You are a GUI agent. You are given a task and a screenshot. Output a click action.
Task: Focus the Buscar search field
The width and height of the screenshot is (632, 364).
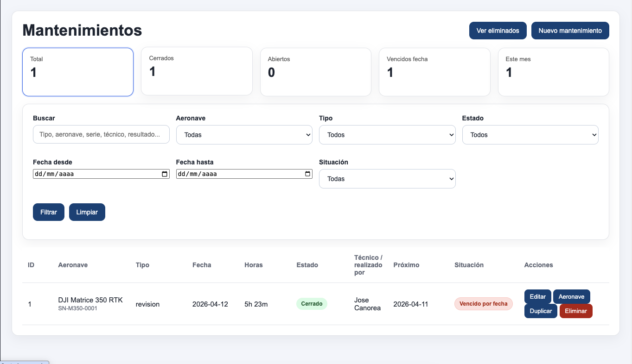click(101, 134)
